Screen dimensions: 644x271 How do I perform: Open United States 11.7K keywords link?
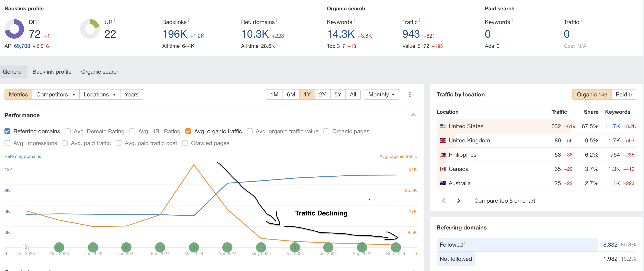point(612,126)
